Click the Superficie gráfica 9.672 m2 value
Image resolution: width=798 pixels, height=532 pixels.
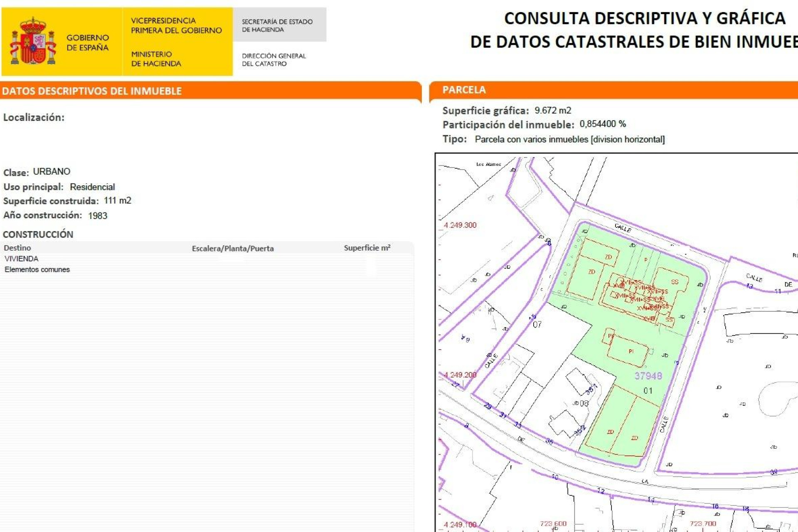point(553,111)
